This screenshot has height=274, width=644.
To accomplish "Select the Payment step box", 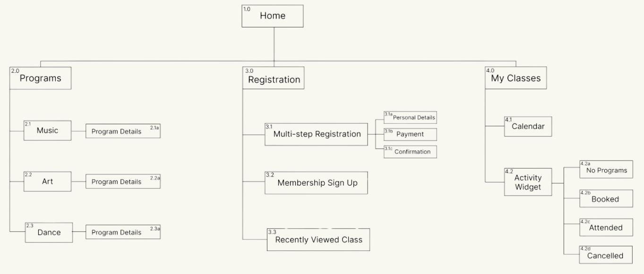I will [x=410, y=134].
